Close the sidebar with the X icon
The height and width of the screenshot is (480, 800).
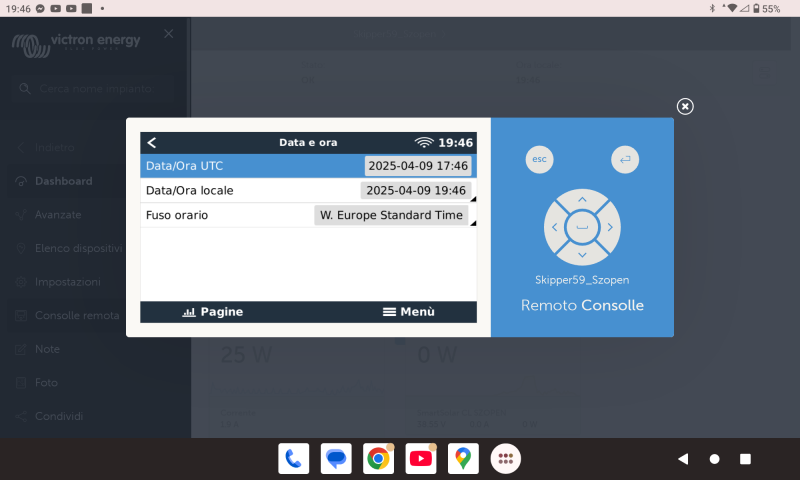pyautogui.click(x=168, y=34)
